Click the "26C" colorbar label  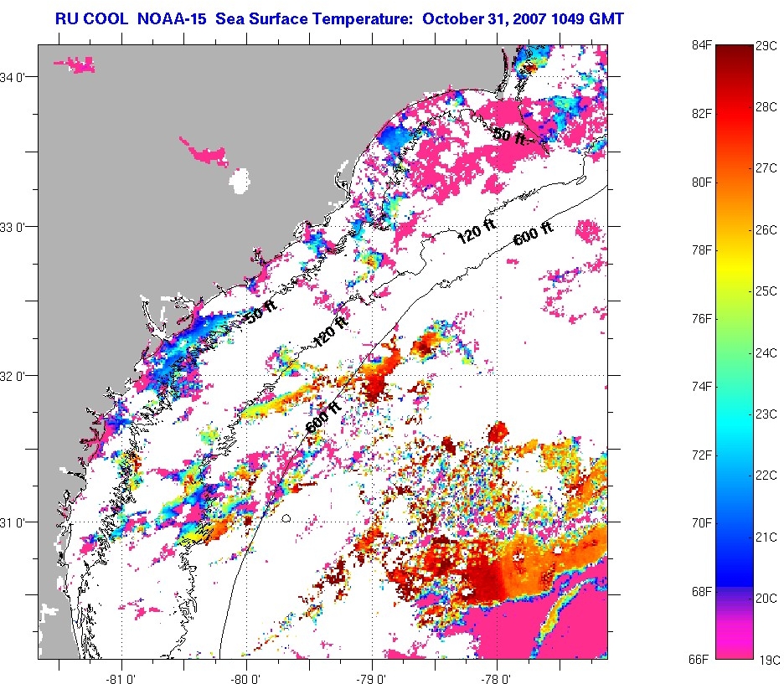(766, 230)
